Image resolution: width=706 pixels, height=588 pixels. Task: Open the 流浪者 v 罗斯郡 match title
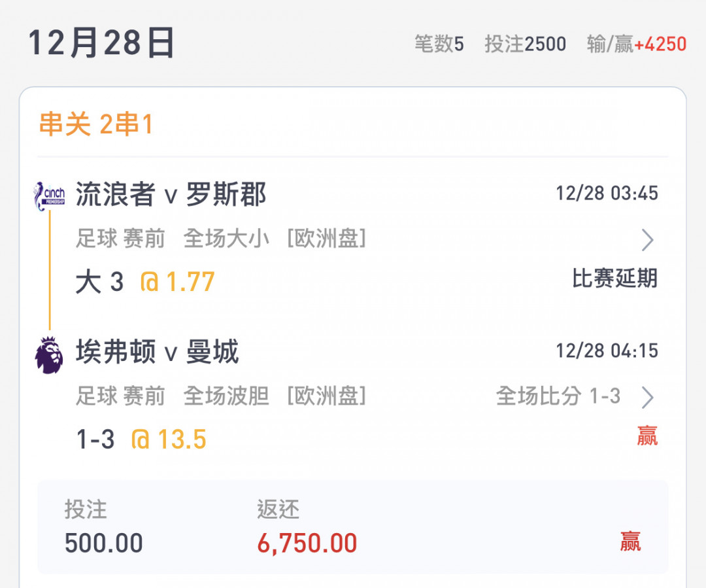[x=171, y=195]
